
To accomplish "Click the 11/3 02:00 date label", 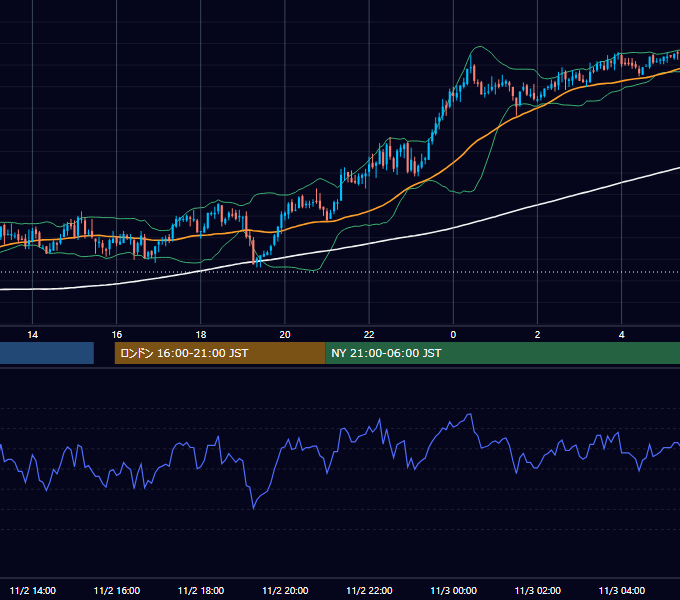I will pos(537,590).
